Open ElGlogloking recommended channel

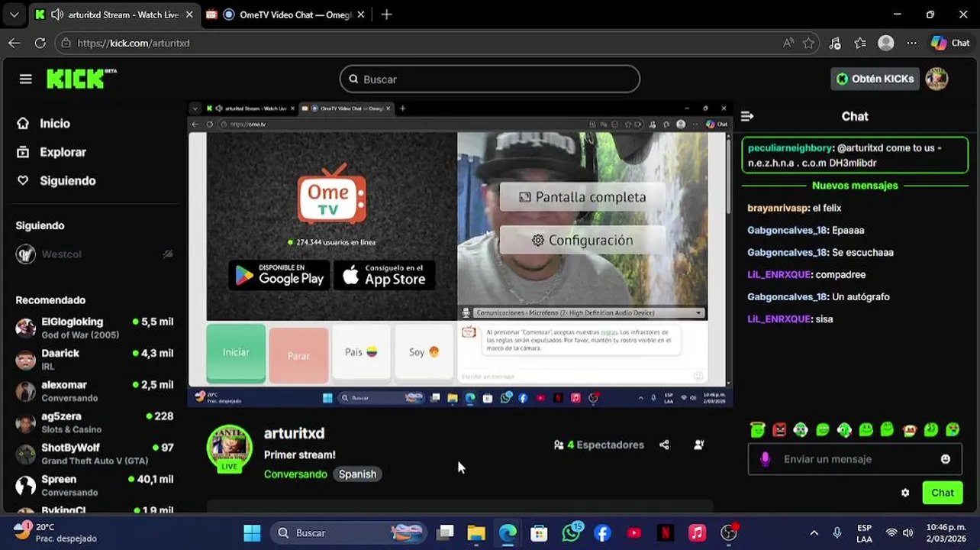click(x=95, y=328)
